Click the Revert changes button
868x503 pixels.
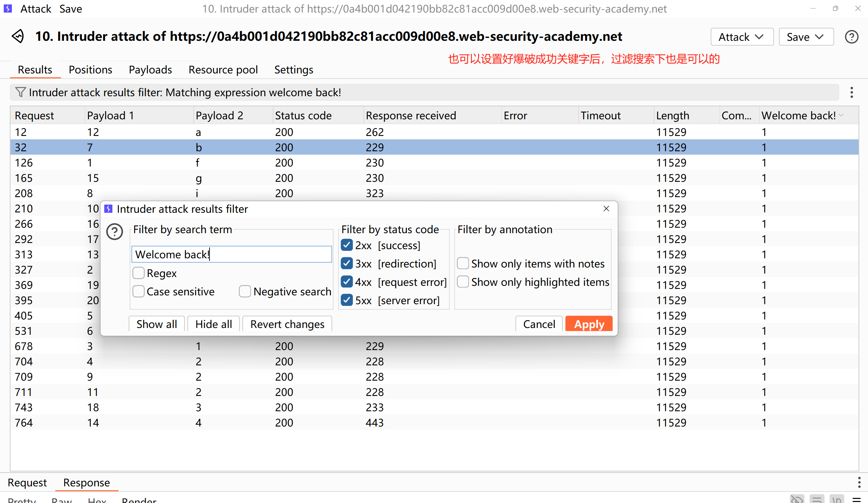(287, 324)
